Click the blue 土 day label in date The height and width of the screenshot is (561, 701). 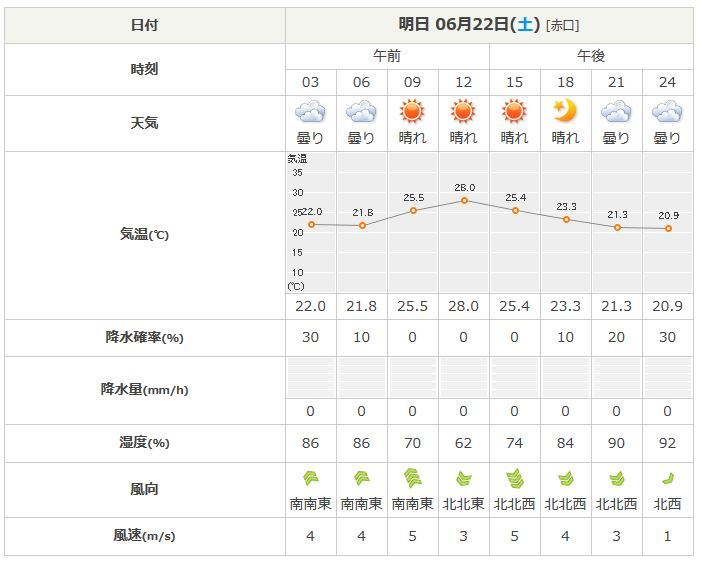[x=525, y=24]
